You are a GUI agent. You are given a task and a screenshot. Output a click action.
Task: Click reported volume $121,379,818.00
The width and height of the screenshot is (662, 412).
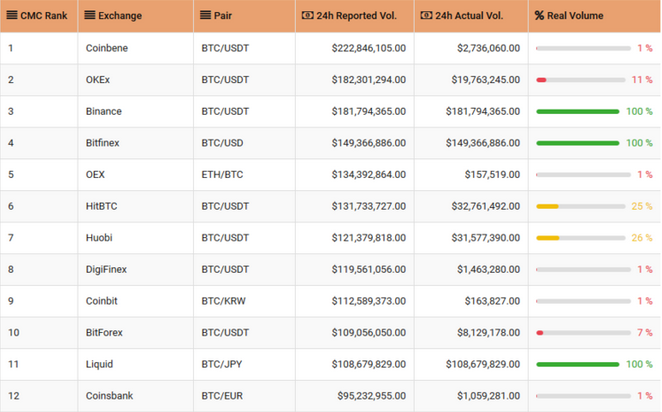369,238
